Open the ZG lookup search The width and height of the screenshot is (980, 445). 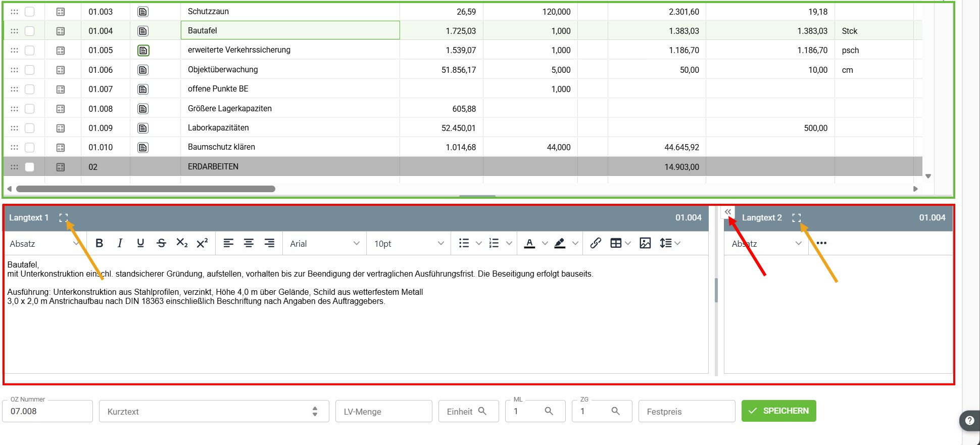pos(615,411)
